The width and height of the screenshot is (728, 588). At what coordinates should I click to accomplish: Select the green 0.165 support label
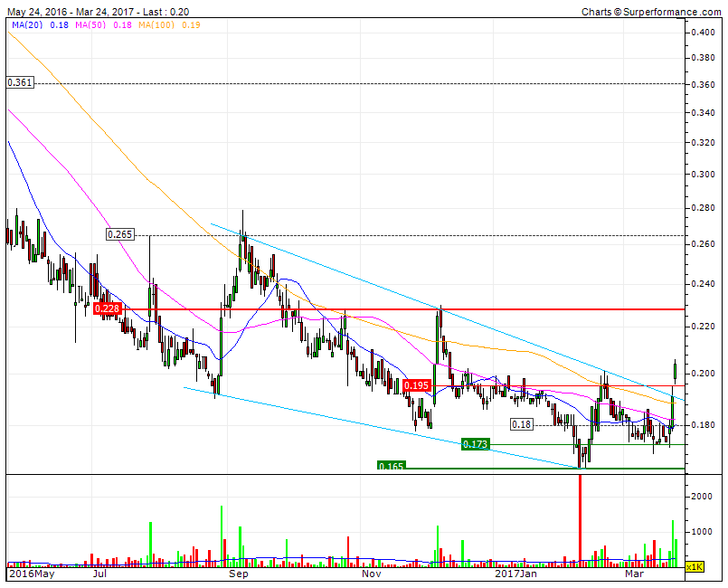pyautogui.click(x=391, y=465)
